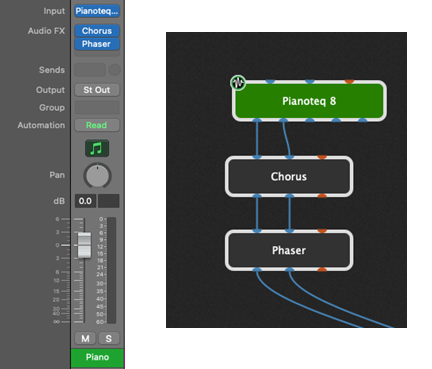Image resolution: width=432 pixels, height=369 pixels.
Task: Click the orange port on top of Pianoteq 8
Action: click(x=349, y=81)
